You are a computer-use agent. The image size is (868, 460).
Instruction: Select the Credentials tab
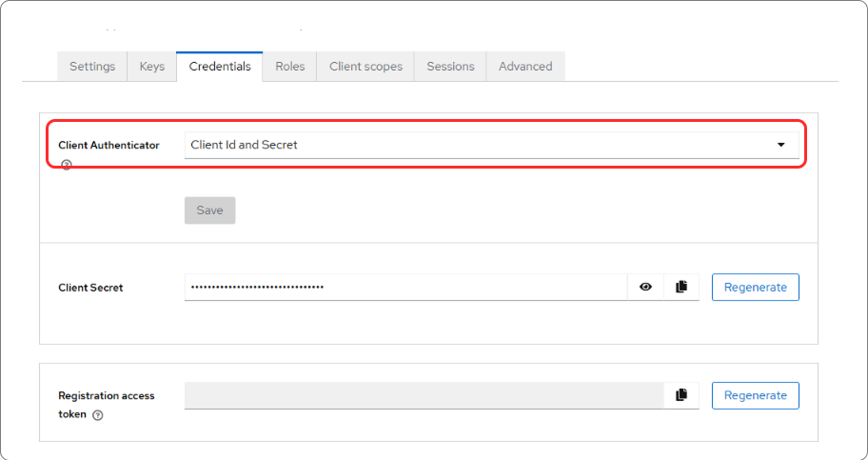point(220,67)
